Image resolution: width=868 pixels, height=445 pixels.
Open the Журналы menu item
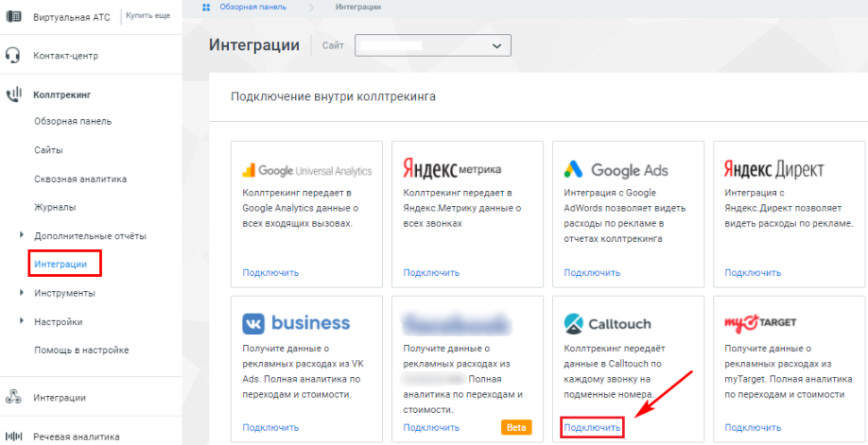point(55,207)
